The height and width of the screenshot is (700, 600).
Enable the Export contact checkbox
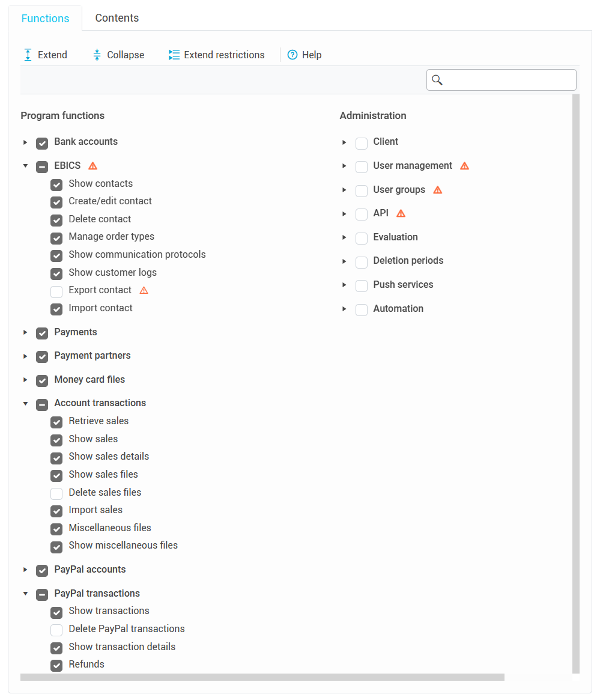coord(56,292)
